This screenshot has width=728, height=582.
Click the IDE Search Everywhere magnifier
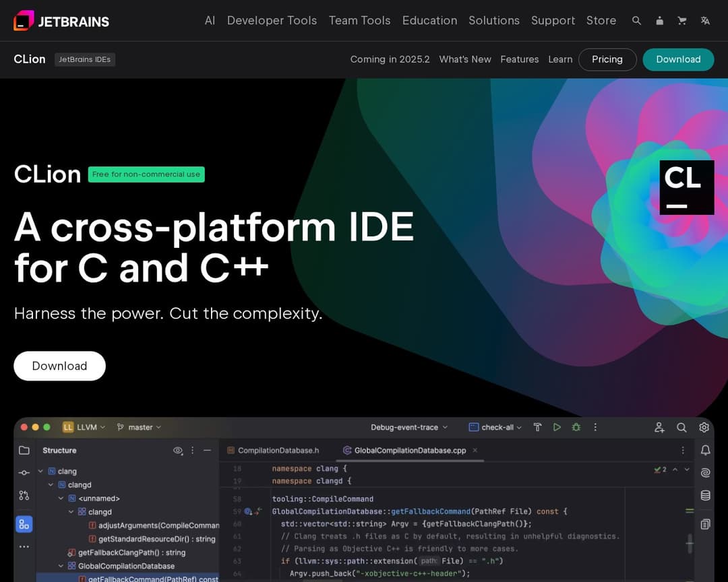(x=681, y=428)
